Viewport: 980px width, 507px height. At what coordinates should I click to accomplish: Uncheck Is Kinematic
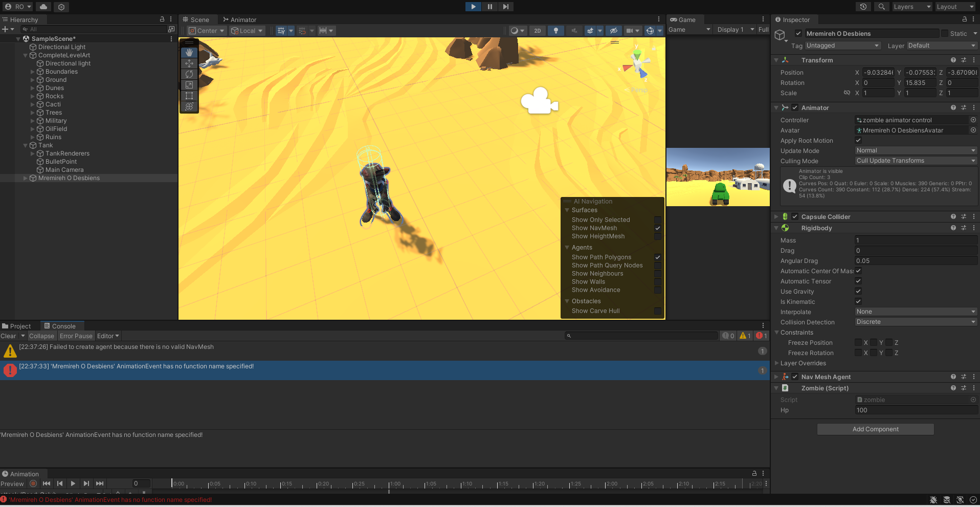(x=858, y=301)
